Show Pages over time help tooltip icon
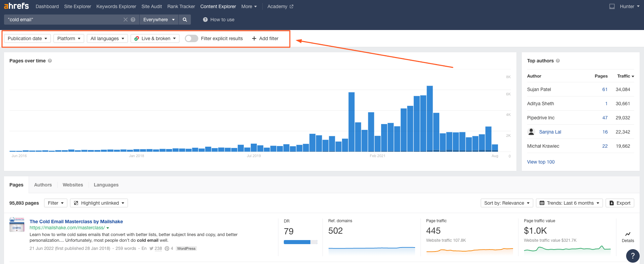The image size is (644, 264). point(50,61)
